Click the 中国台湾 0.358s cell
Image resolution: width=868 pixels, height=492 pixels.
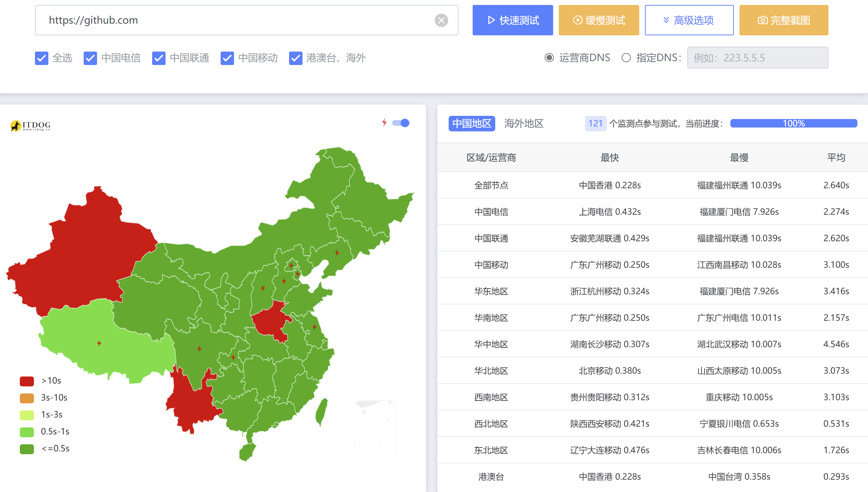[x=739, y=476]
